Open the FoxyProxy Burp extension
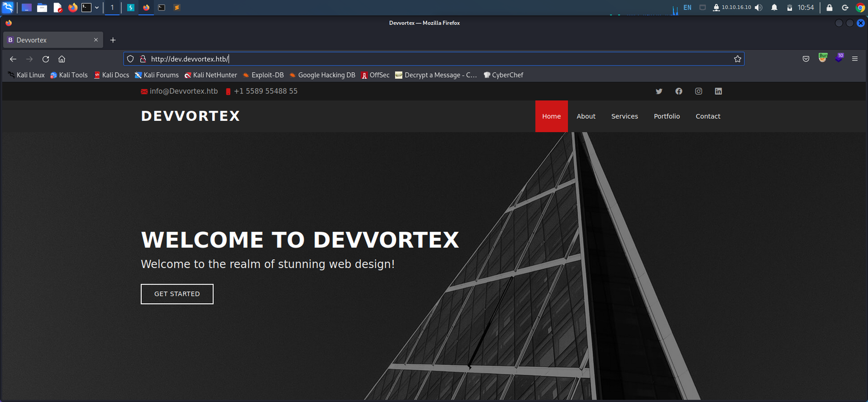 tap(823, 58)
